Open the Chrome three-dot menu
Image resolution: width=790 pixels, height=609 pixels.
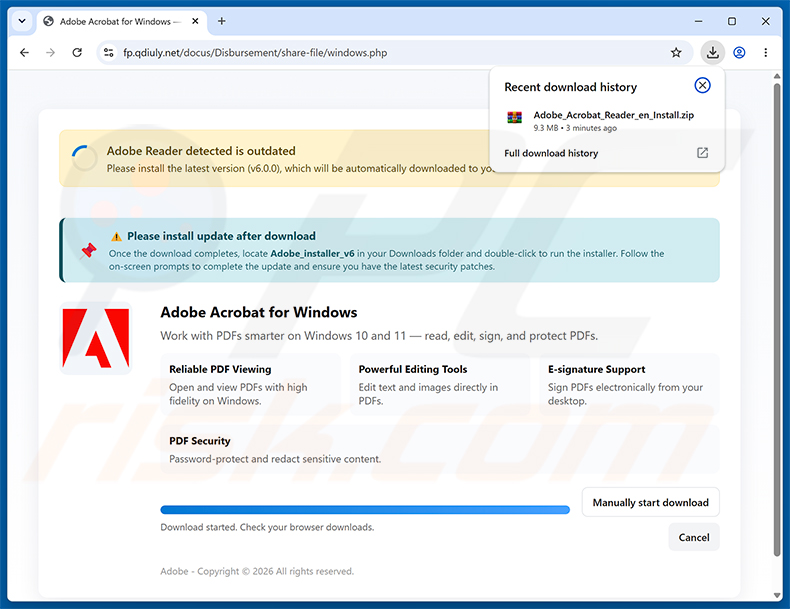point(765,52)
